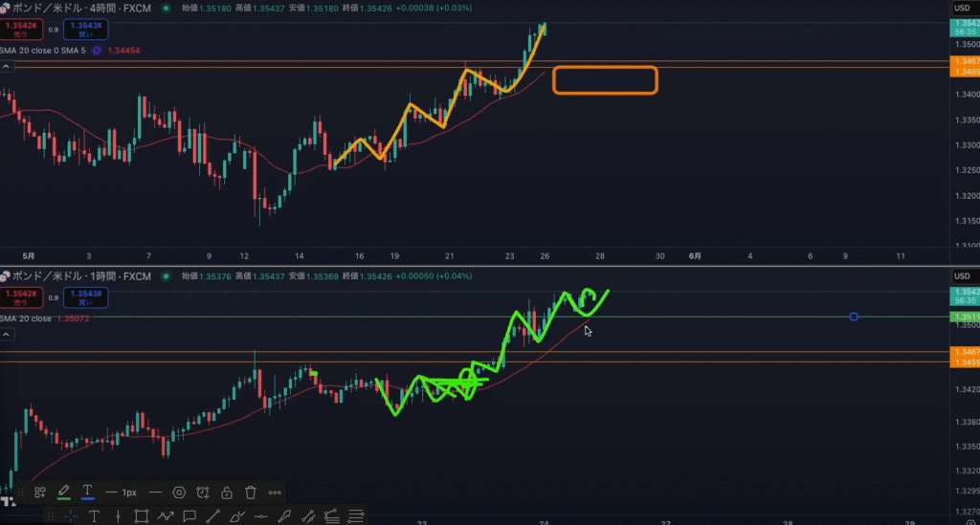Open more options in floating drawing toolbar

(x=275, y=492)
